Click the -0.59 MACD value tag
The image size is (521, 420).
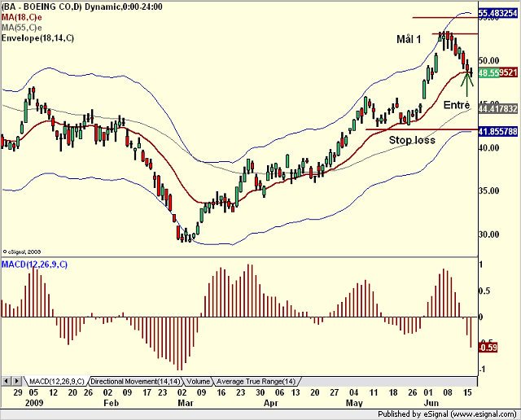(488, 348)
